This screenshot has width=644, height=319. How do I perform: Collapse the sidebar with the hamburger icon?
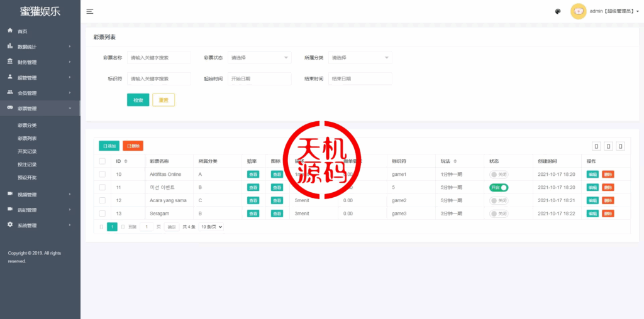tap(90, 11)
